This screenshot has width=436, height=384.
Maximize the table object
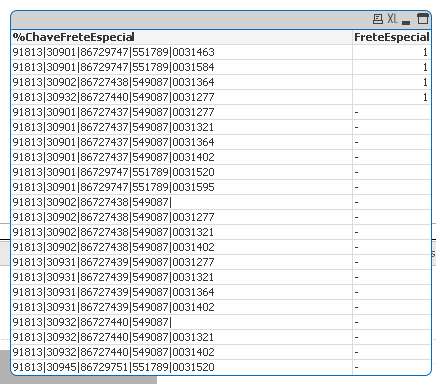coord(423,19)
